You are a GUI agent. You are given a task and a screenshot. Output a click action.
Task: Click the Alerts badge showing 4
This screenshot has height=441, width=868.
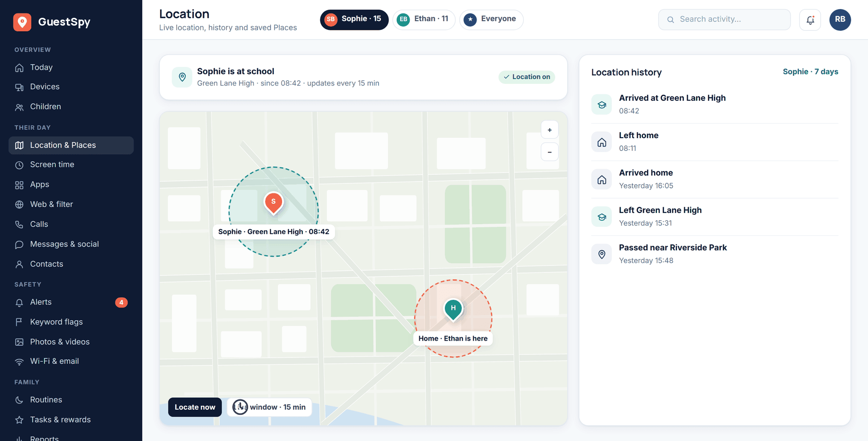coord(122,302)
